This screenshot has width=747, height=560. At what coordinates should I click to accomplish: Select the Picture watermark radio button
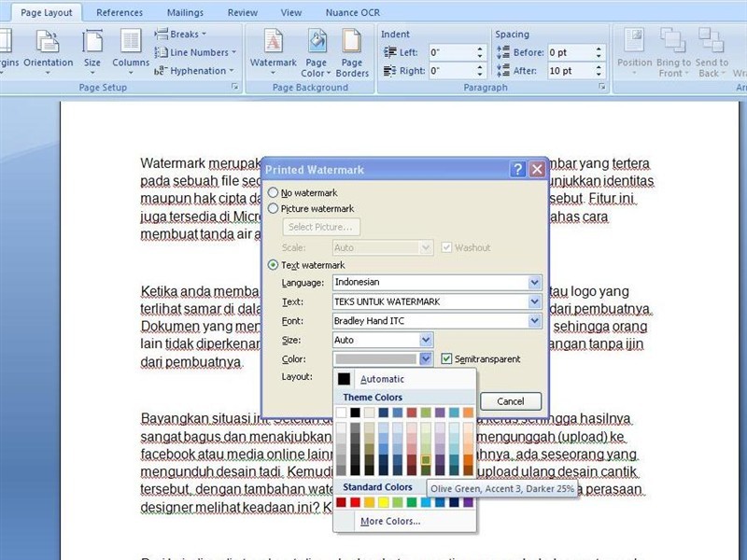[x=274, y=208]
